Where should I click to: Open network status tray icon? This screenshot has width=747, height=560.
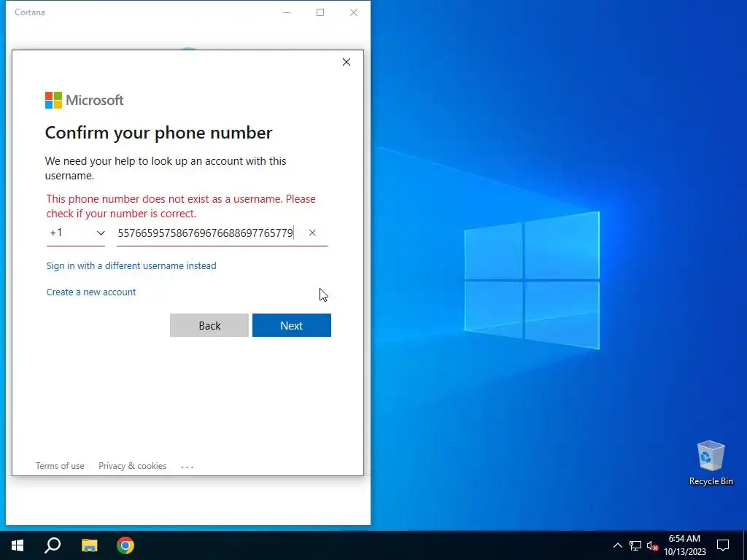point(635,545)
